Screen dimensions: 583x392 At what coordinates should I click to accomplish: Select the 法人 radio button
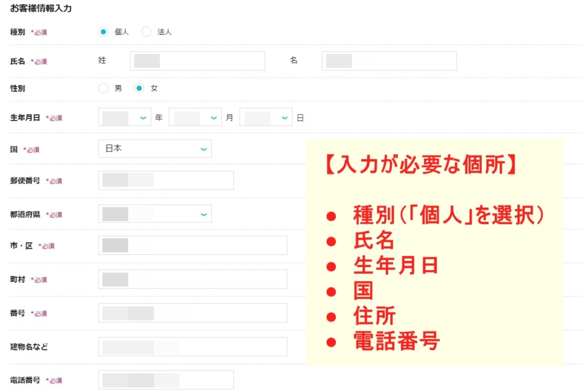[146, 32]
